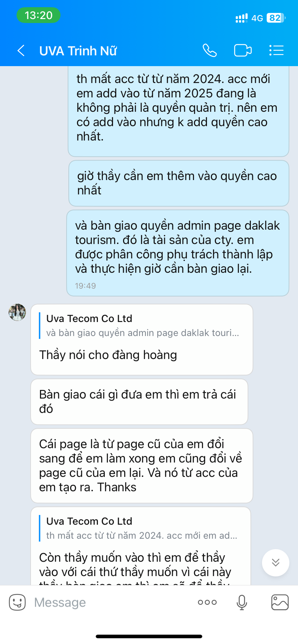Tap the sender's profile avatar thumbnail
298x644 pixels.
click(17, 312)
